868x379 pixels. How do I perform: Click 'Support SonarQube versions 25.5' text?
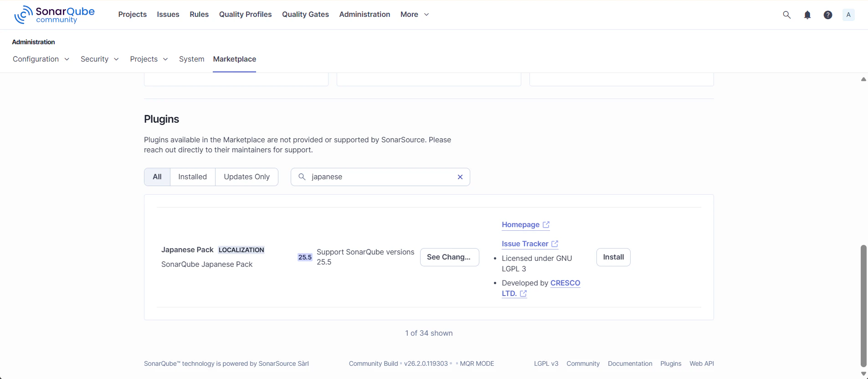coord(365,257)
